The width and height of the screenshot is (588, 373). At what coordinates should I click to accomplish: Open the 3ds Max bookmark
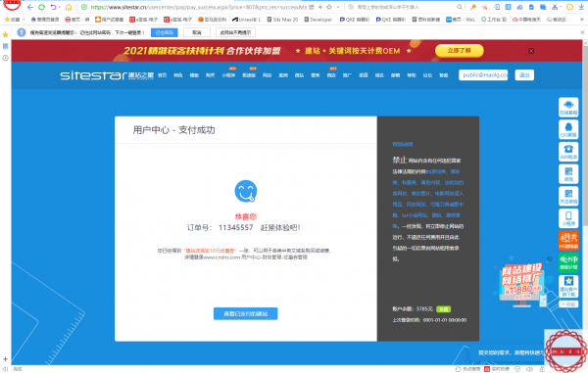coord(282,20)
